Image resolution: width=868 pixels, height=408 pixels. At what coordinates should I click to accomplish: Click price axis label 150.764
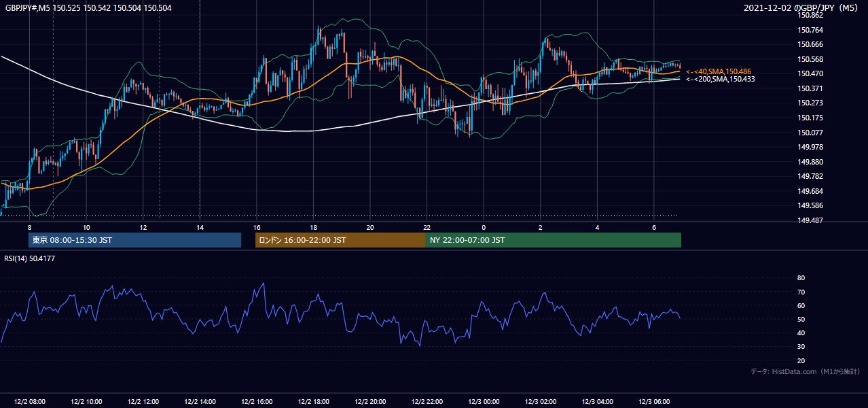810,30
